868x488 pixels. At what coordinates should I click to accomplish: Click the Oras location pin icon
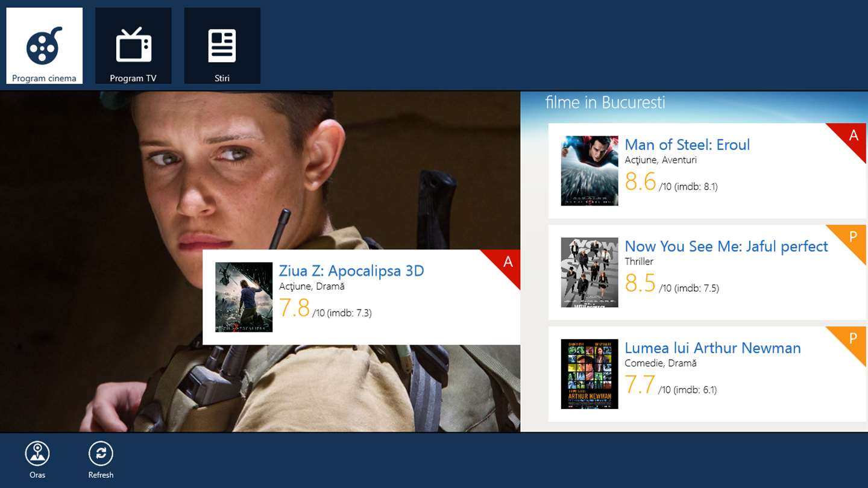click(x=37, y=454)
